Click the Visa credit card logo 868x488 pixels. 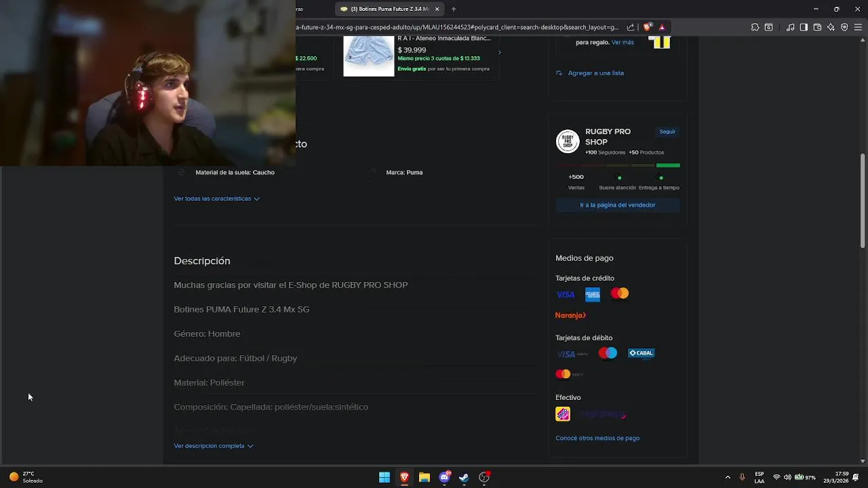click(566, 295)
